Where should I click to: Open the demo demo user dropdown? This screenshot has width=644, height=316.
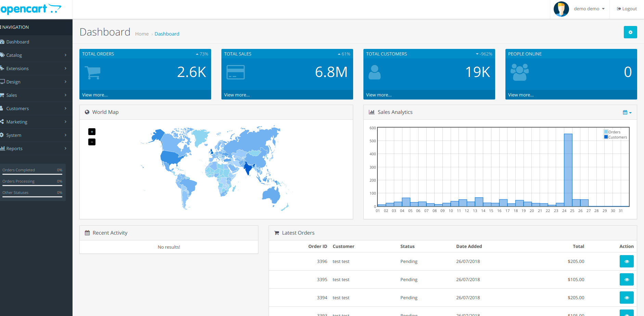click(x=589, y=9)
